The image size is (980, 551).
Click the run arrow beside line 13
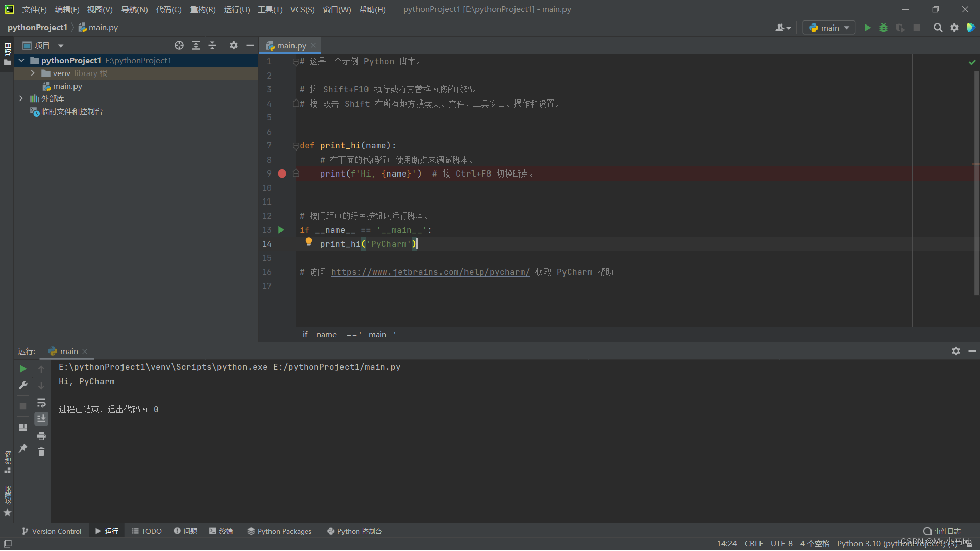(281, 230)
